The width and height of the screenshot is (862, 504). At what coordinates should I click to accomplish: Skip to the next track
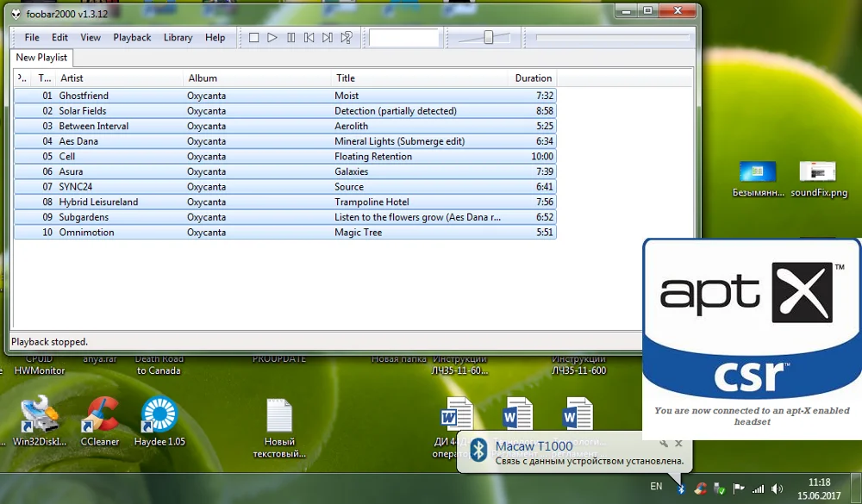(328, 37)
